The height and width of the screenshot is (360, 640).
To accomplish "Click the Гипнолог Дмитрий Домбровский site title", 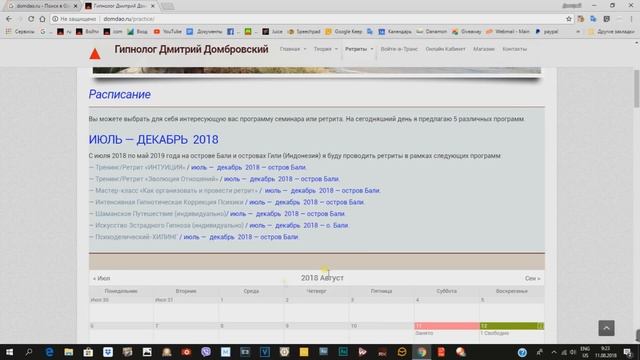I will point(191,49).
